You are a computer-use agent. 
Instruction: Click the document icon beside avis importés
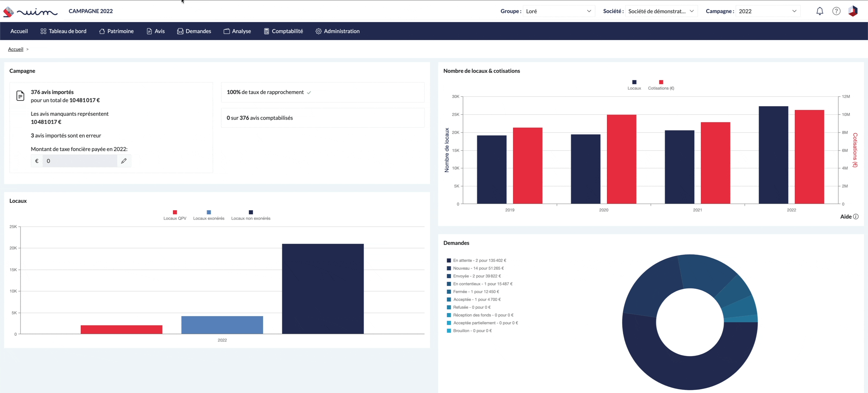pyautogui.click(x=20, y=96)
